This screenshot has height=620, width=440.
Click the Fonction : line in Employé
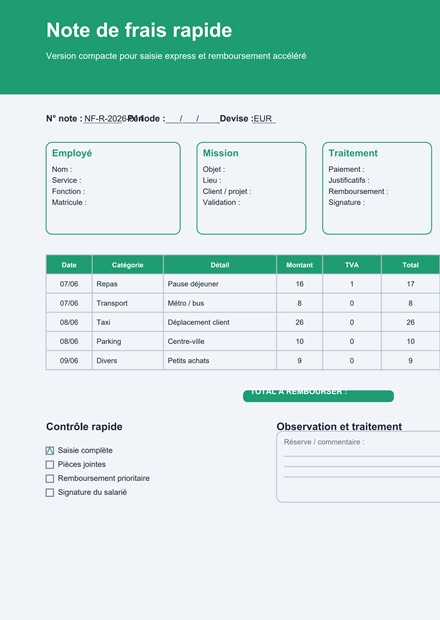coord(68,191)
